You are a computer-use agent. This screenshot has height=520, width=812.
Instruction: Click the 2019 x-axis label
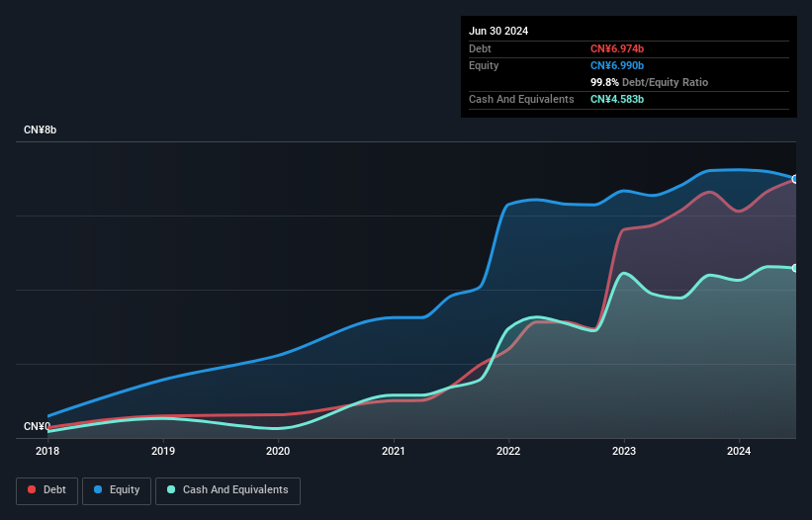pos(163,451)
